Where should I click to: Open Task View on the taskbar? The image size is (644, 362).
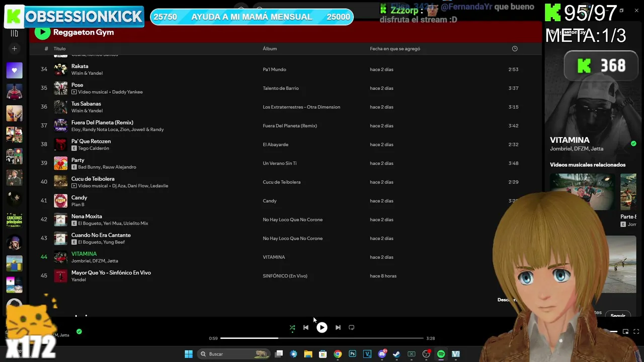pyautogui.click(x=279, y=354)
